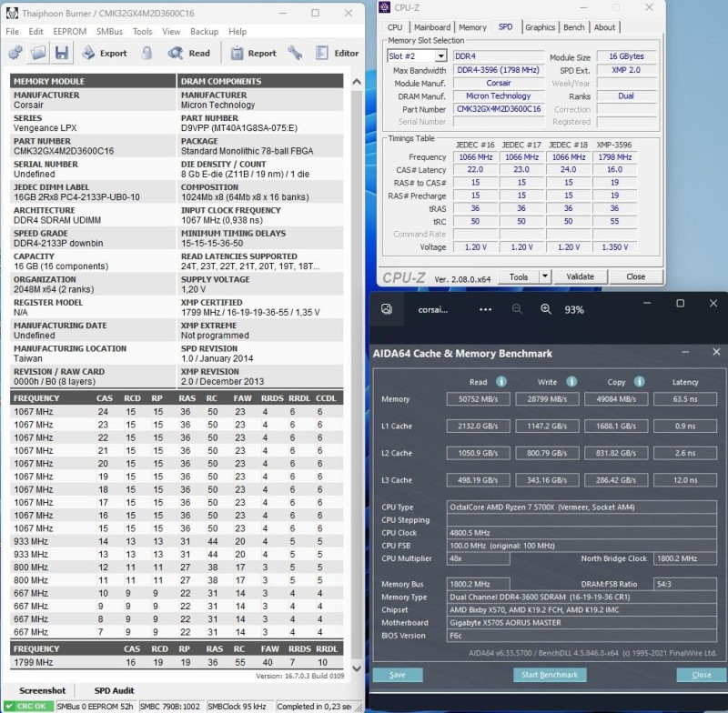Select the CPU tab in CPU-Z
This screenshot has height=713, width=728.
[395, 27]
